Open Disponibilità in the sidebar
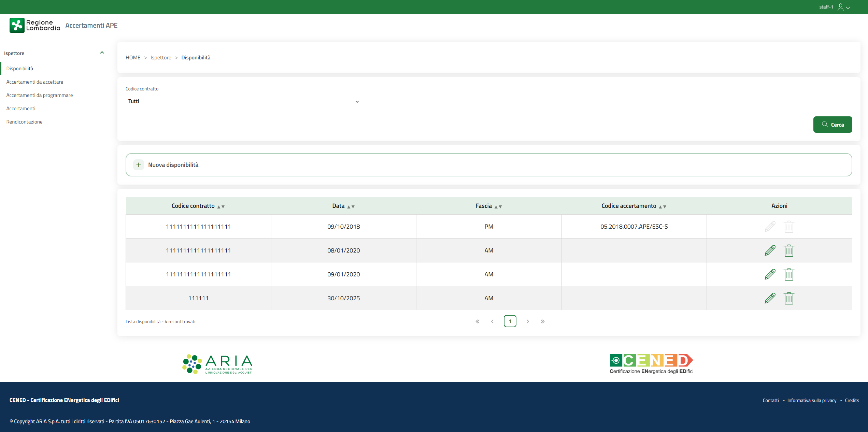This screenshot has width=868, height=432. (20, 69)
